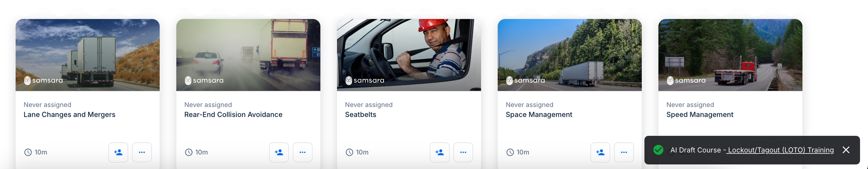
Task: Open Lockout/Tagout (LOTO) Training link
Action: click(x=780, y=150)
